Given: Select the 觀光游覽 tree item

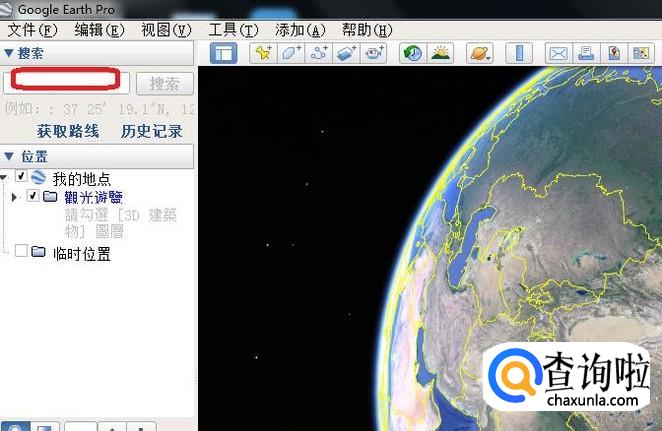Looking at the screenshot, I should (x=93, y=197).
